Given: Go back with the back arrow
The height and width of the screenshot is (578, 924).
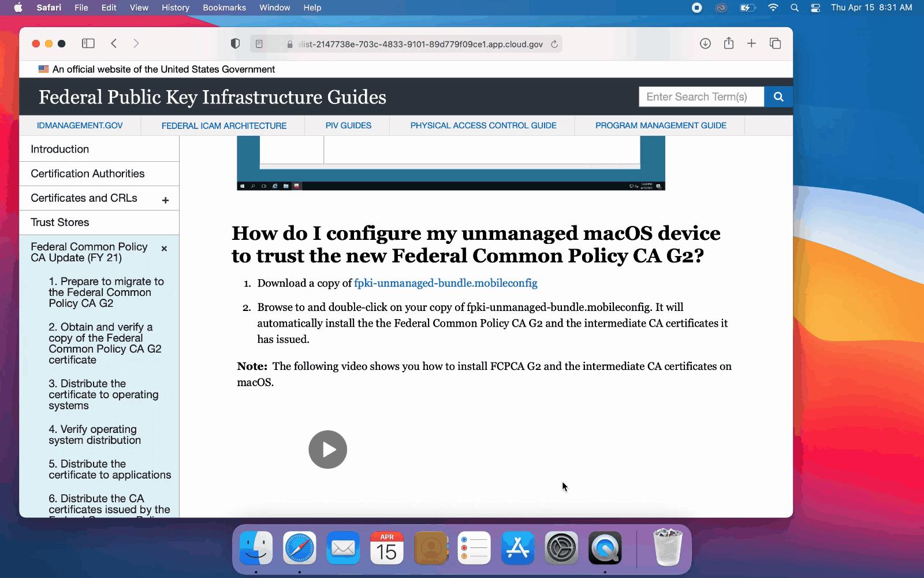Looking at the screenshot, I should (x=114, y=43).
